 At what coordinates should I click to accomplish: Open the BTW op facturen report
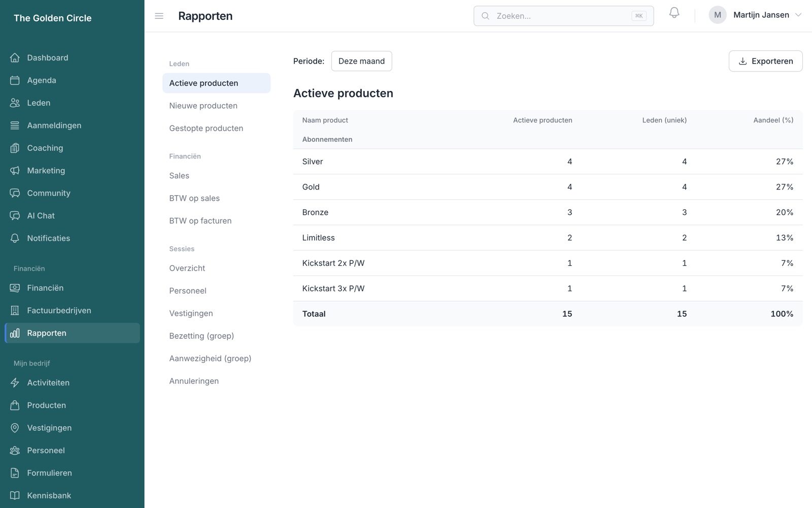click(216, 221)
